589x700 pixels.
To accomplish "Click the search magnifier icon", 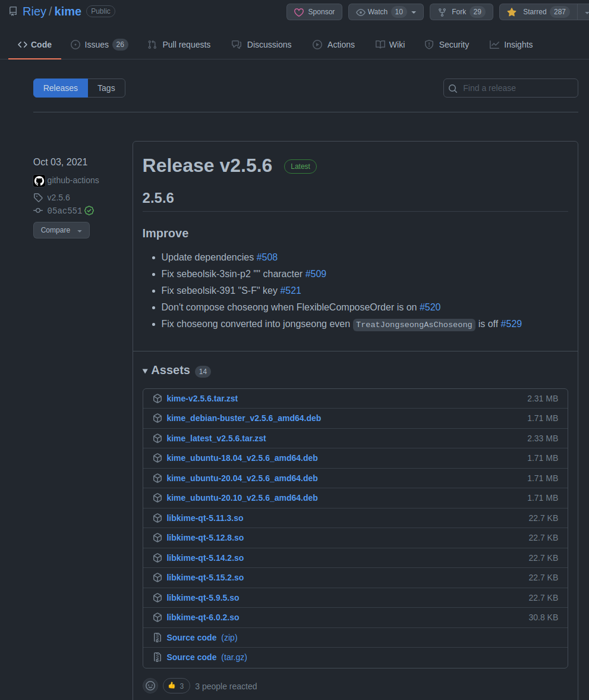I will tap(453, 89).
